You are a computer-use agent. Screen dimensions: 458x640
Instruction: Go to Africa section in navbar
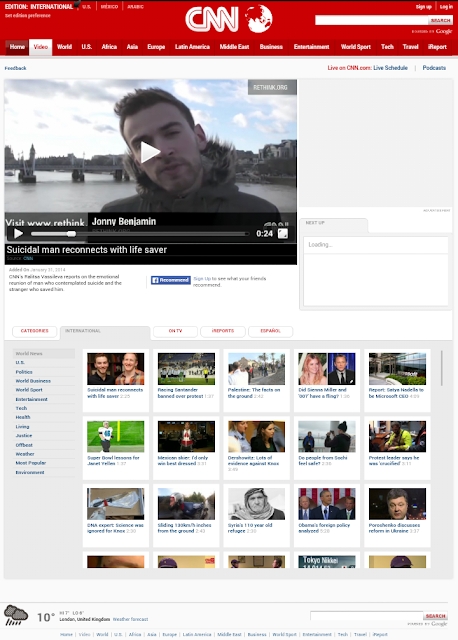point(109,47)
